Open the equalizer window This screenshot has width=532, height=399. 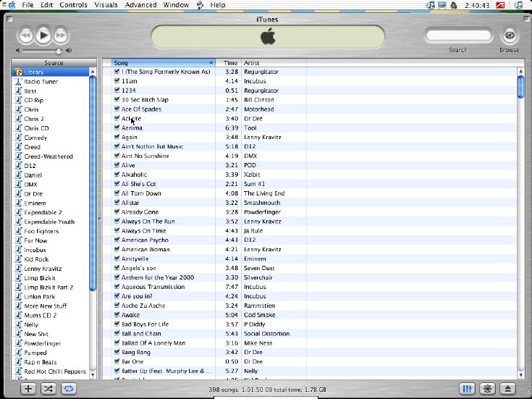[467, 389]
